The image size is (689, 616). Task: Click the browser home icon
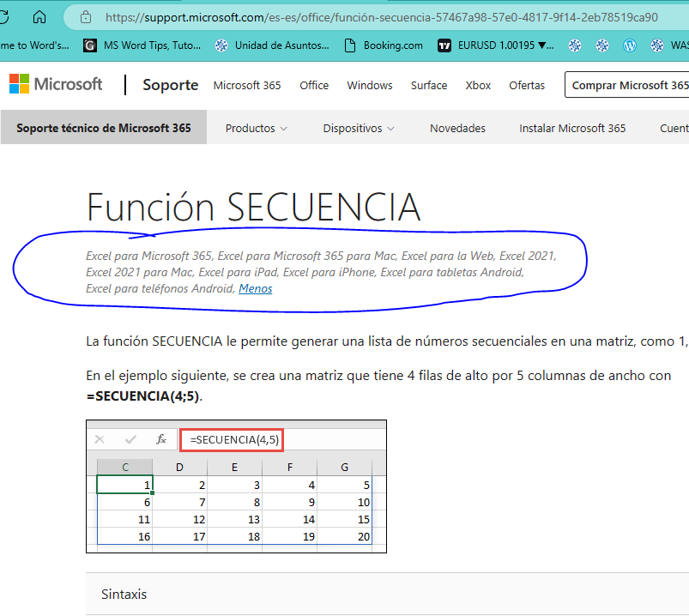point(39,17)
